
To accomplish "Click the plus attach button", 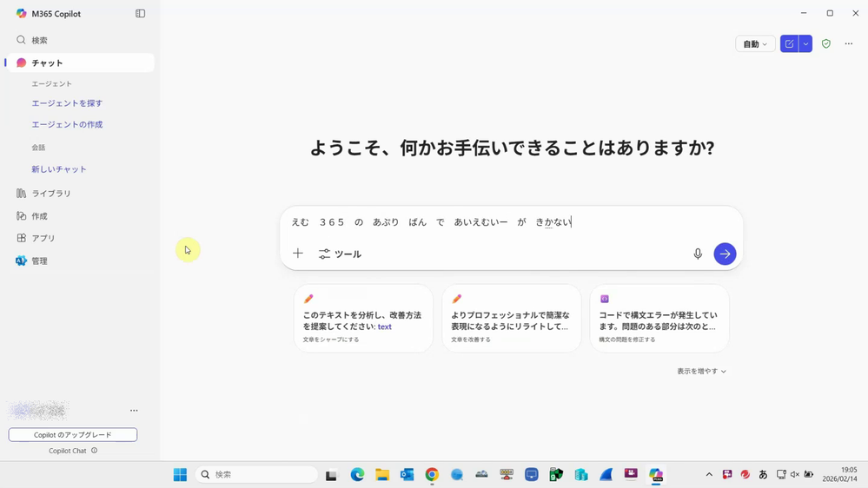I will (298, 254).
